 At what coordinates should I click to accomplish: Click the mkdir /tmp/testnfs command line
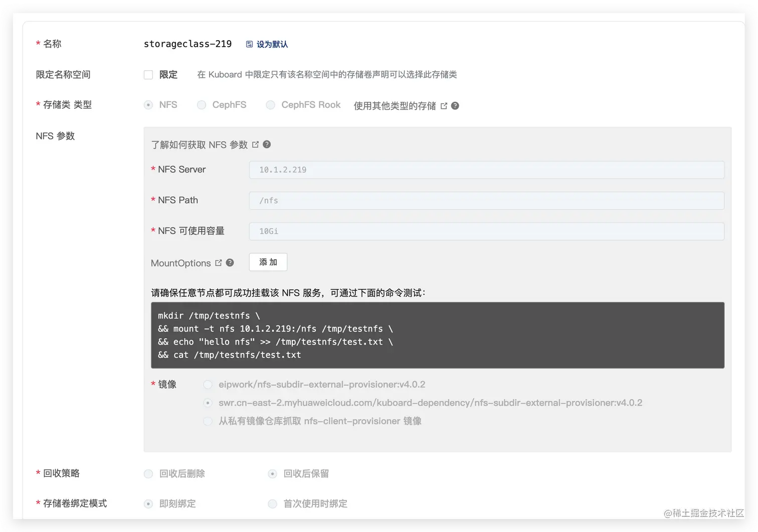pos(209,316)
